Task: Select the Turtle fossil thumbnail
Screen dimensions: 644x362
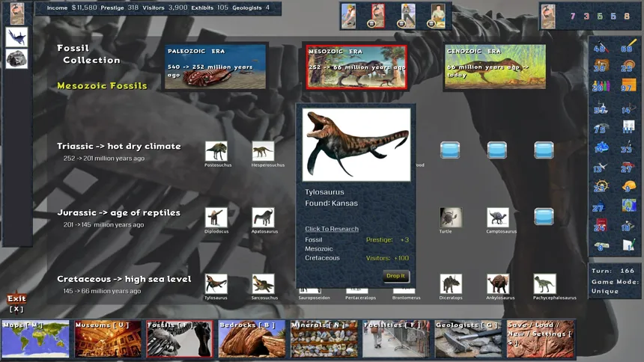Action: tap(451, 218)
